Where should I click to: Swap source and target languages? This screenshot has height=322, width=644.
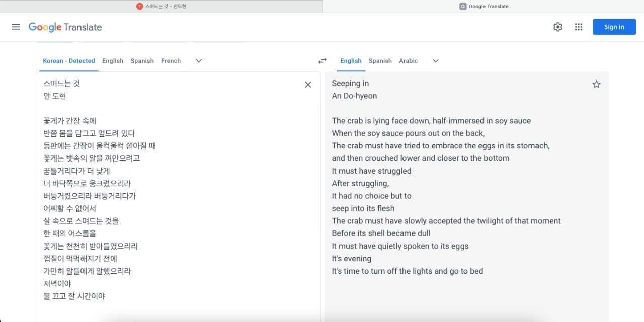tap(323, 61)
